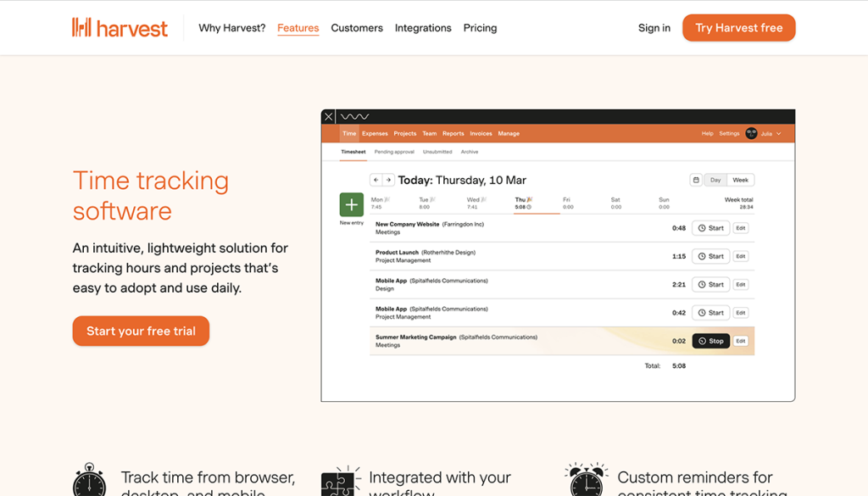Click the alarm clock icon beside Custom reminders
This screenshot has width=868, height=496.
tap(587, 479)
